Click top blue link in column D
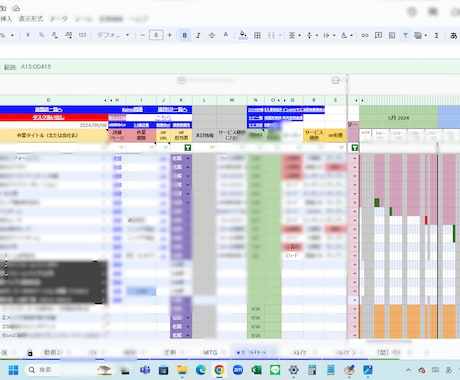460x380 pixels. (49, 109)
